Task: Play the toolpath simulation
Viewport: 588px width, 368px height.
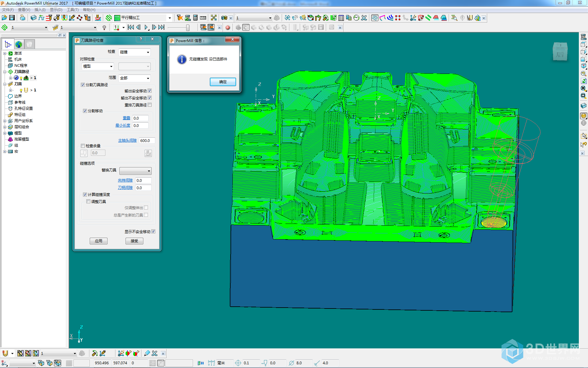Action: [146, 27]
